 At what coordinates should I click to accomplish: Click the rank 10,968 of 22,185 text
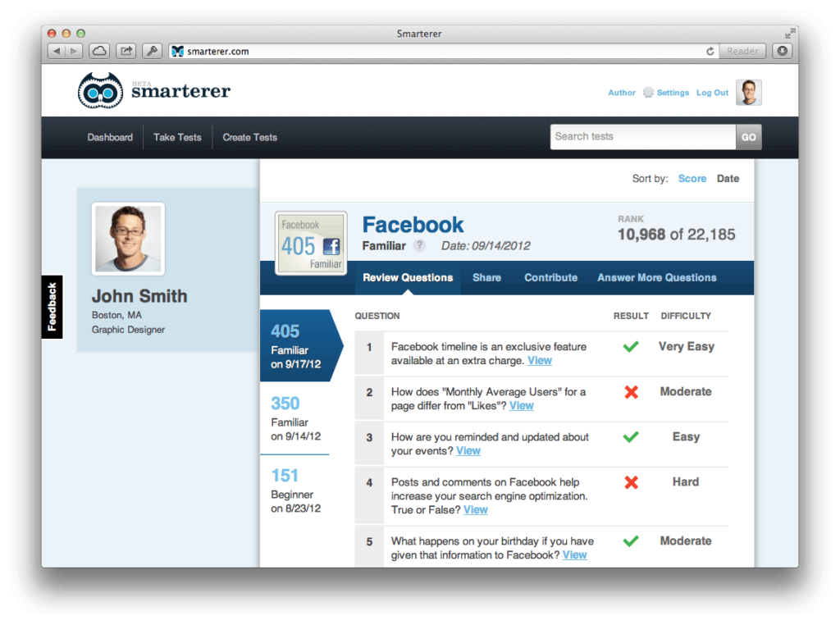pyautogui.click(x=676, y=235)
